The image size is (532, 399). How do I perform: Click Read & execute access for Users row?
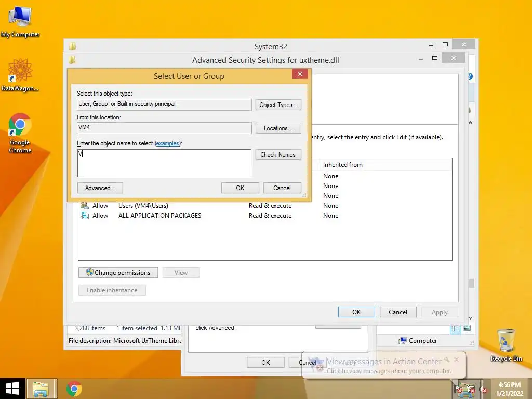(270, 206)
